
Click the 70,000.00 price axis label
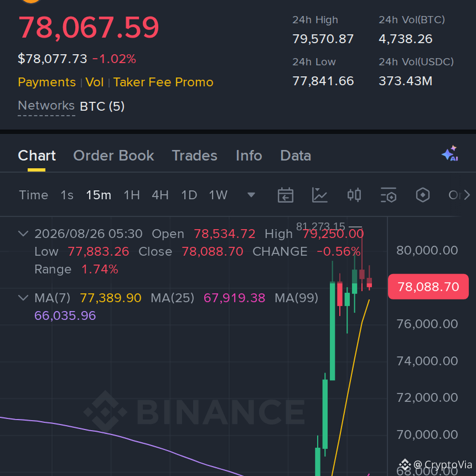(427, 435)
